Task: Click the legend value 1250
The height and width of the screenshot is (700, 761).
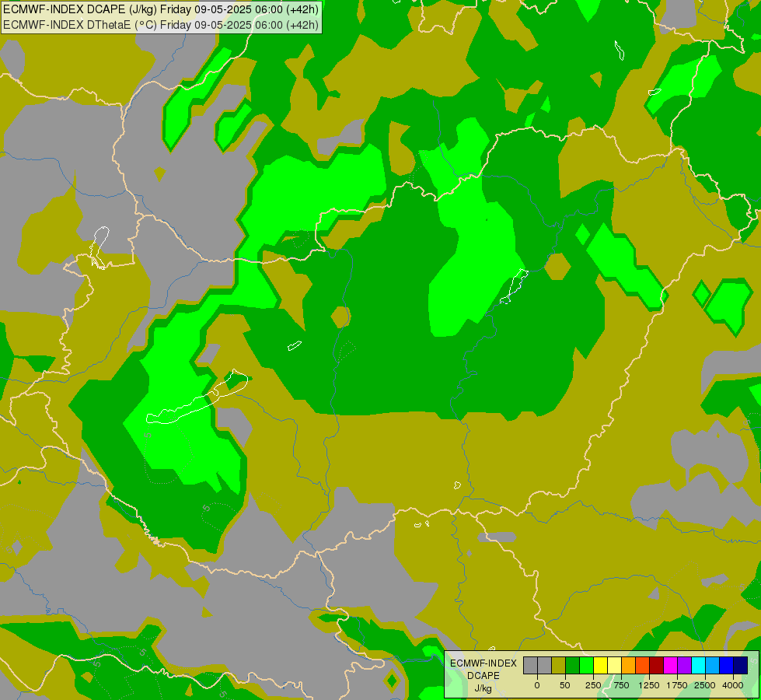Action: (x=649, y=685)
